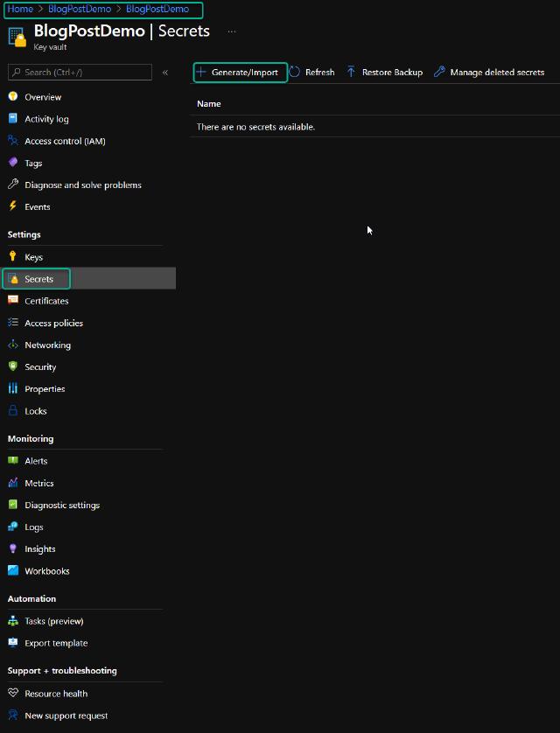
Task: Select the purple Tags icon
Action: (13, 163)
